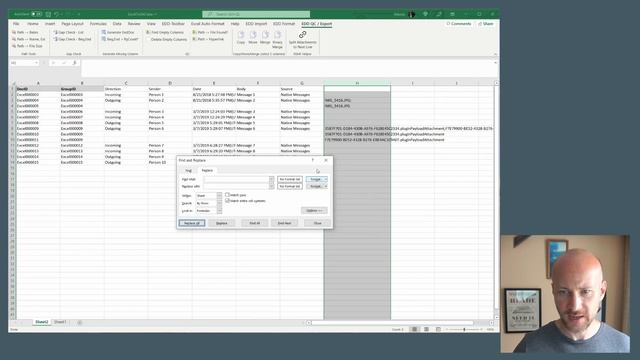Open the Name Box dropdown
640x360 pixels.
[36, 63]
